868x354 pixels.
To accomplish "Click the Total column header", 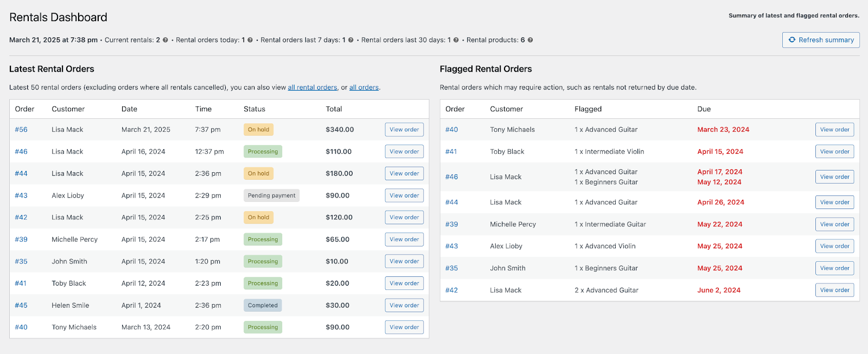I will pos(334,109).
